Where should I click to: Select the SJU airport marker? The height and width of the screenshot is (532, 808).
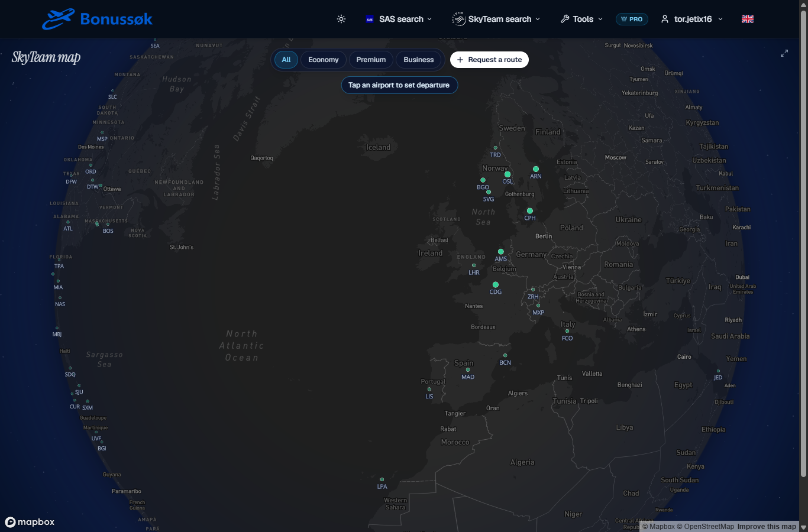click(x=79, y=386)
